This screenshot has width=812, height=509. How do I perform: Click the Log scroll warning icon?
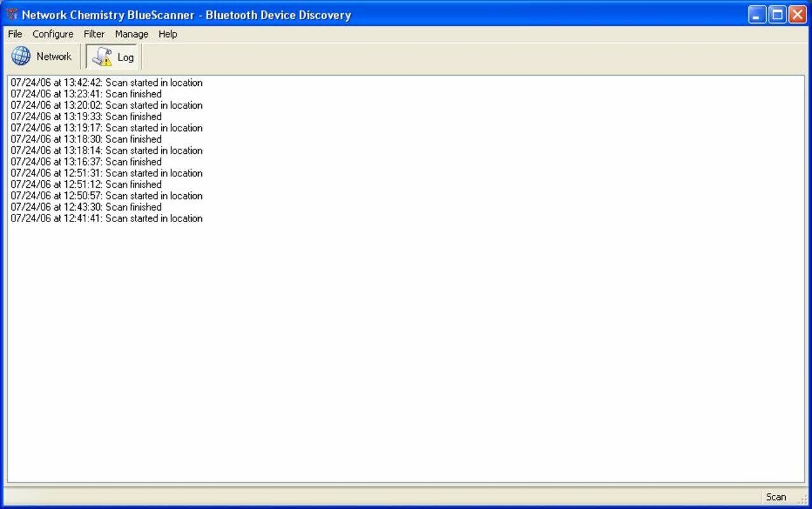pyautogui.click(x=102, y=57)
